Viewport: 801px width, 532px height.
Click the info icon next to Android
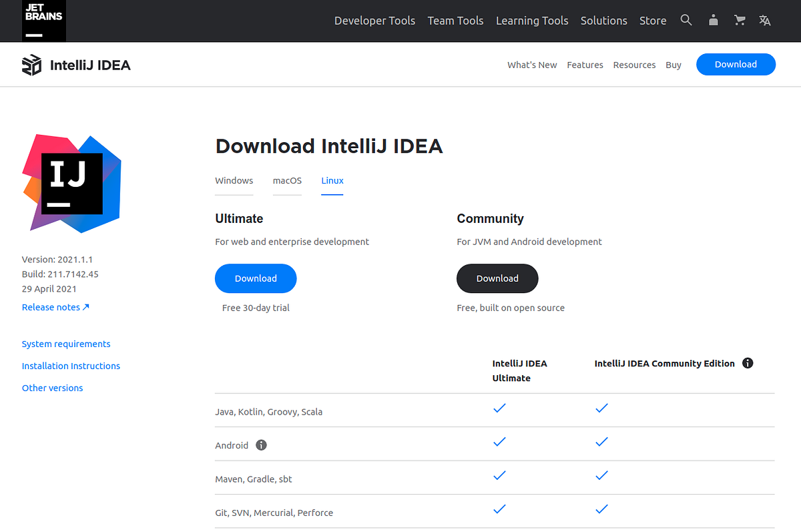coord(261,445)
